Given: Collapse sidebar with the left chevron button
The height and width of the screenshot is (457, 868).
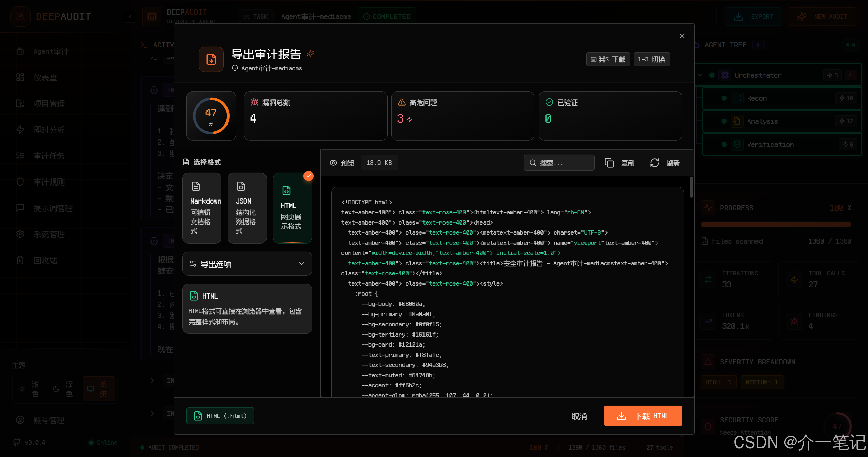Looking at the screenshot, I should coord(130,16).
